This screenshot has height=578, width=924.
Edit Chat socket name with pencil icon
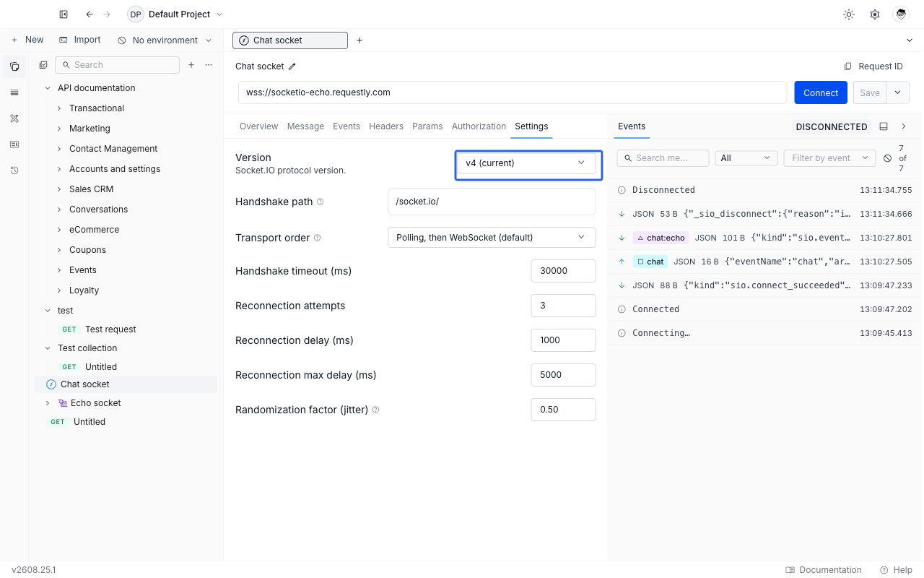click(x=292, y=66)
